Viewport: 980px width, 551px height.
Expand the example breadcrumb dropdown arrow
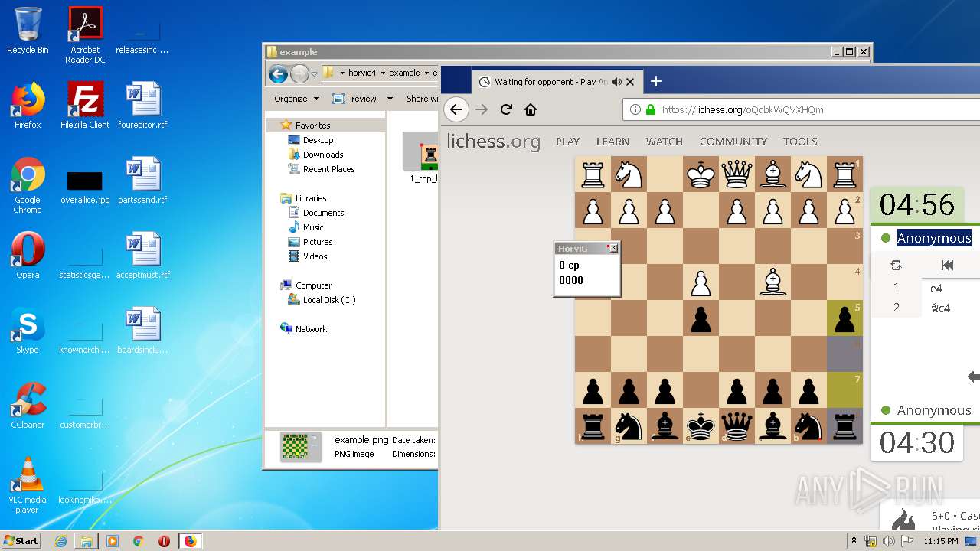426,73
